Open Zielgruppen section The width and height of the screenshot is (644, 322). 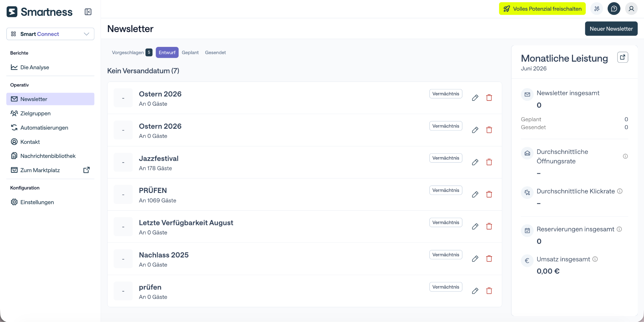pos(50,113)
